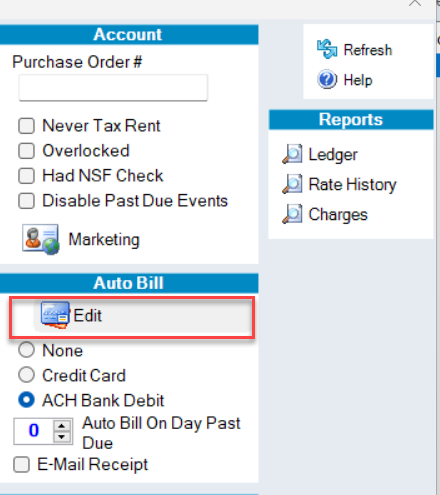Open the Charges report icon
The width and height of the screenshot is (440, 495).
click(x=292, y=214)
